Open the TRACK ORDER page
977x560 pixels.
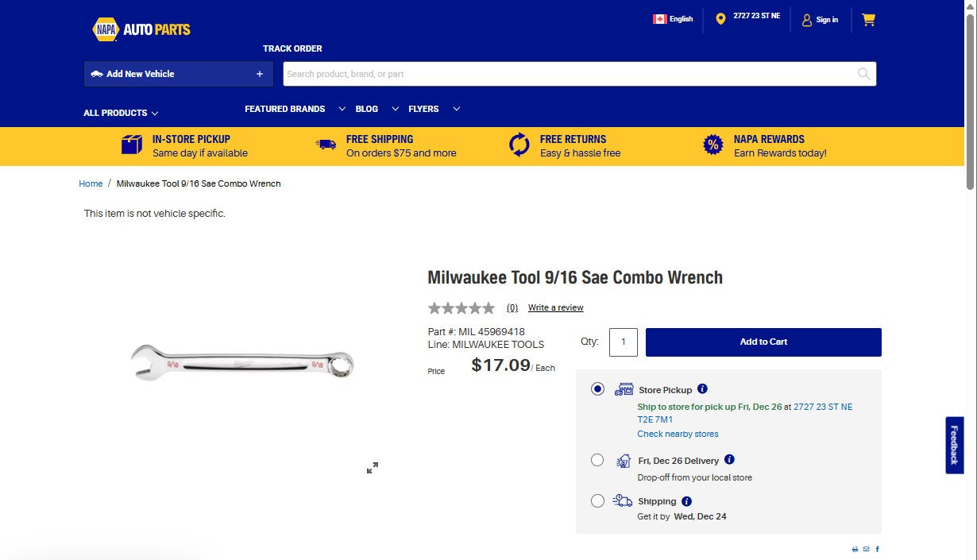click(x=292, y=48)
